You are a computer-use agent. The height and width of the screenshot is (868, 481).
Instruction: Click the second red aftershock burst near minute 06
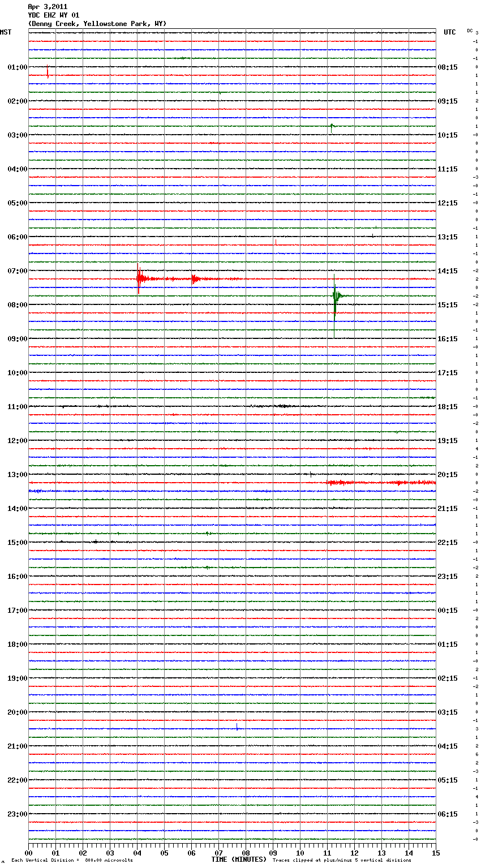194,278
